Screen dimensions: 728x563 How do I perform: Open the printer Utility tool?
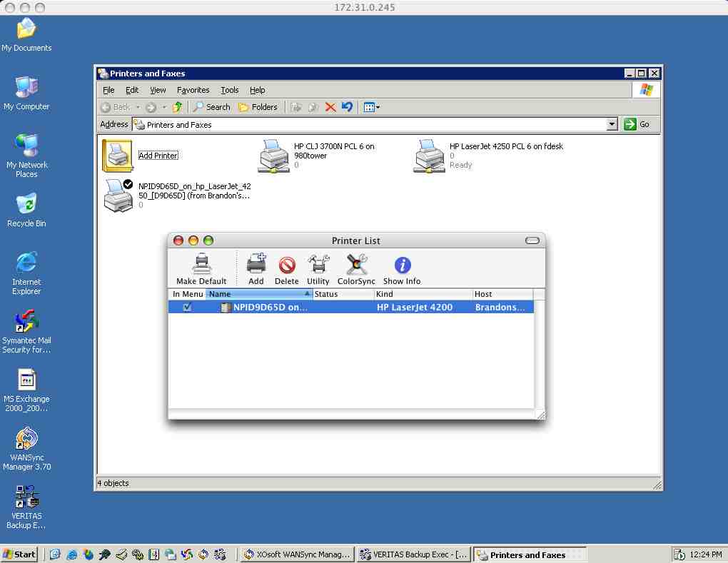pos(318,269)
